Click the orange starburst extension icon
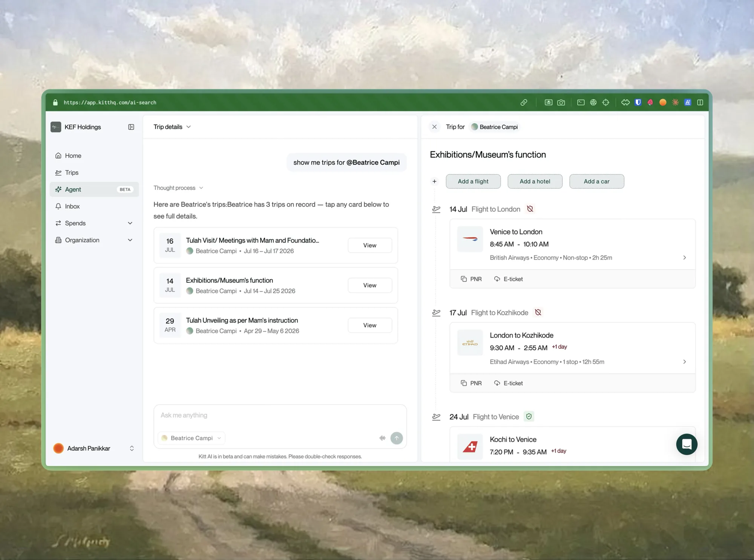Image resolution: width=754 pixels, height=560 pixels. tap(675, 103)
